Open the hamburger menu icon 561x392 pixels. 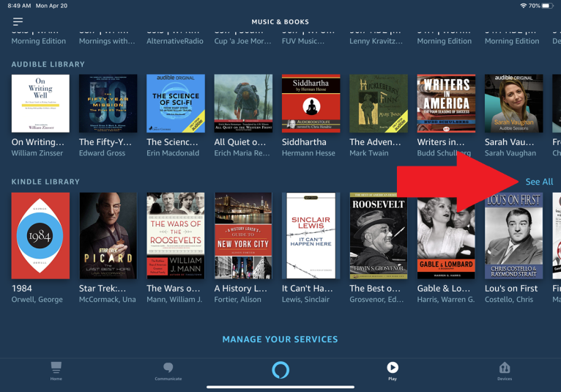click(x=18, y=22)
